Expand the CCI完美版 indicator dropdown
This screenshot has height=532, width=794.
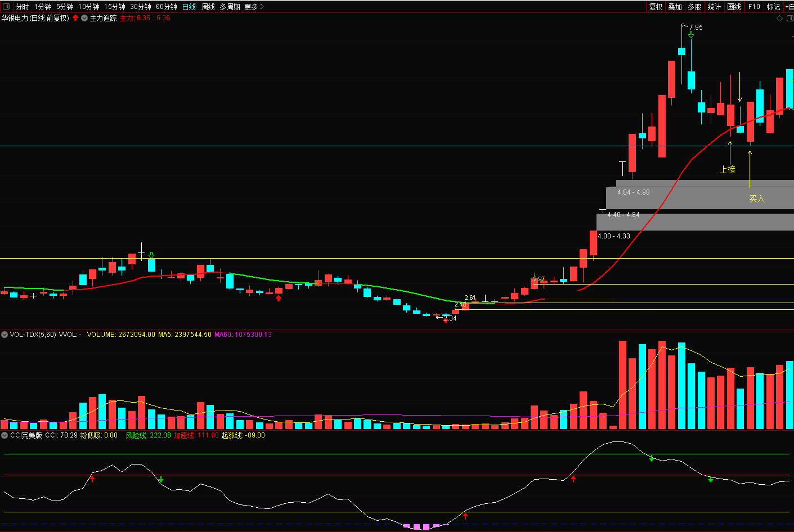pyautogui.click(x=5, y=435)
